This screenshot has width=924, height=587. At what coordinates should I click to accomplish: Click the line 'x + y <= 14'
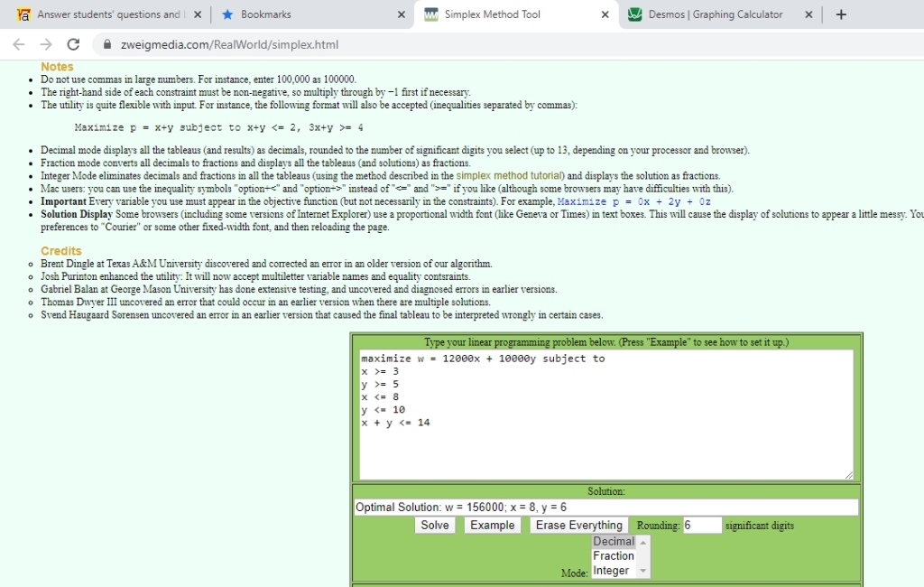(395, 423)
